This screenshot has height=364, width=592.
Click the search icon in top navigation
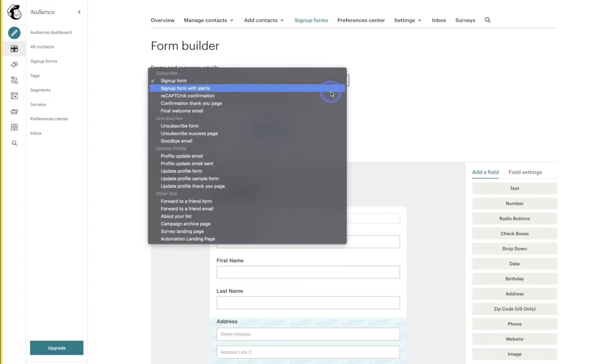(x=487, y=20)
